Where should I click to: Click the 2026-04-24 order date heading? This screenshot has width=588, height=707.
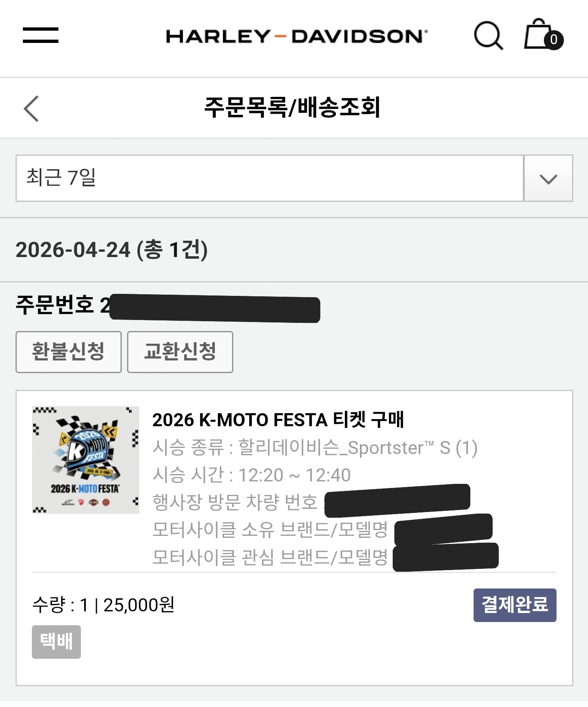(x=112, y=250)
